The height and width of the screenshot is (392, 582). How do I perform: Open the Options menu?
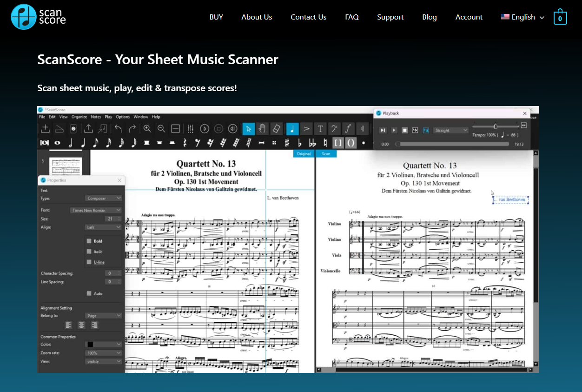coord(123,117)
